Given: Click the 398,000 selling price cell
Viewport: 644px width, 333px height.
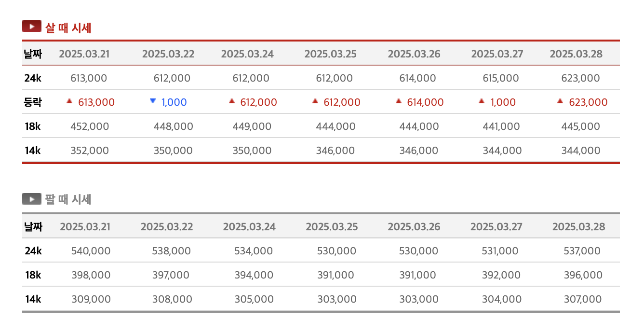Looking at the screenshot, I should [91, 275].
